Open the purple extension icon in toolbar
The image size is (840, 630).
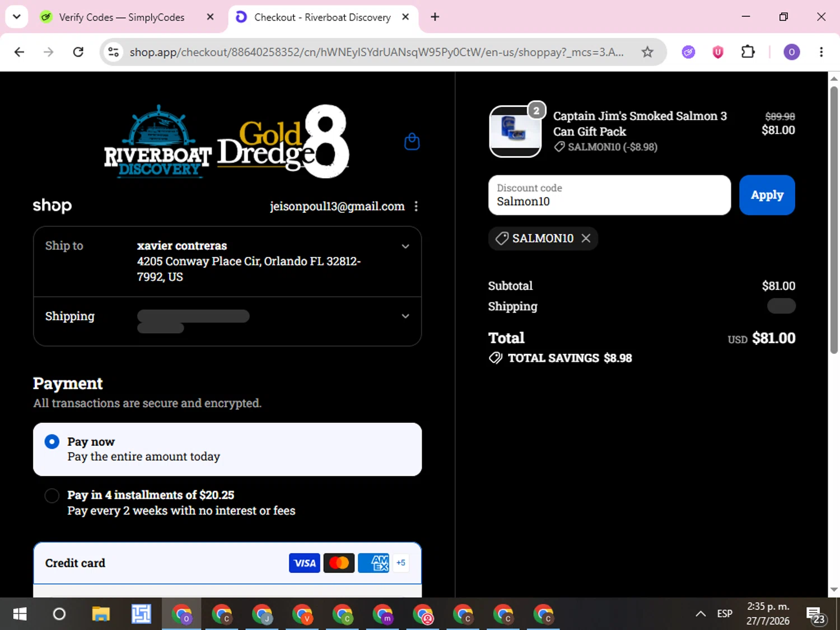tap(688, 52)
